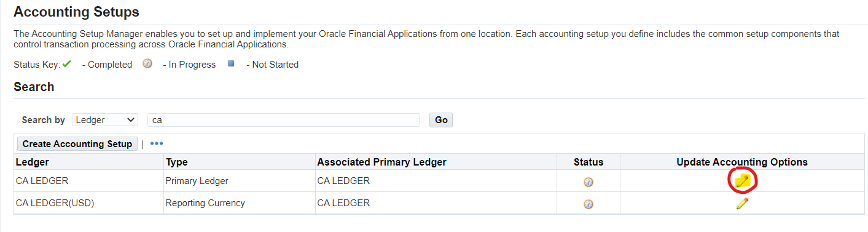Select the Reporting Currency type cell
868x232 pixels.
(x=205, y=203)
